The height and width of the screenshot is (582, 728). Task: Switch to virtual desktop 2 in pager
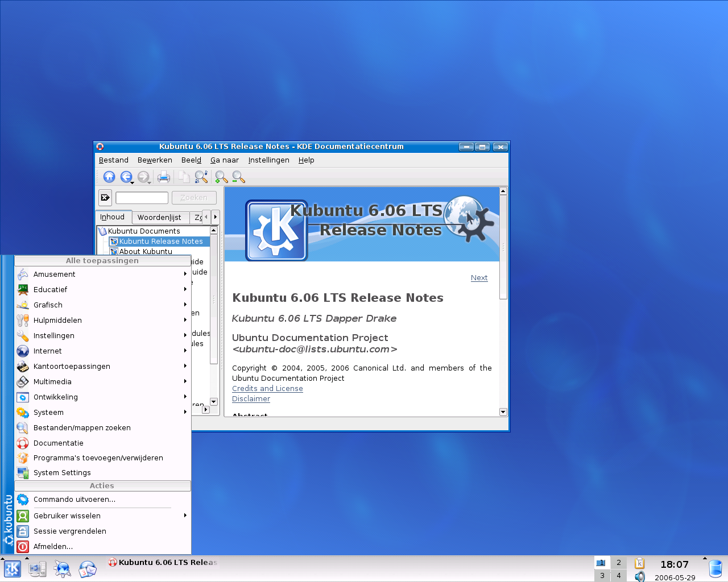coord(619,563)
